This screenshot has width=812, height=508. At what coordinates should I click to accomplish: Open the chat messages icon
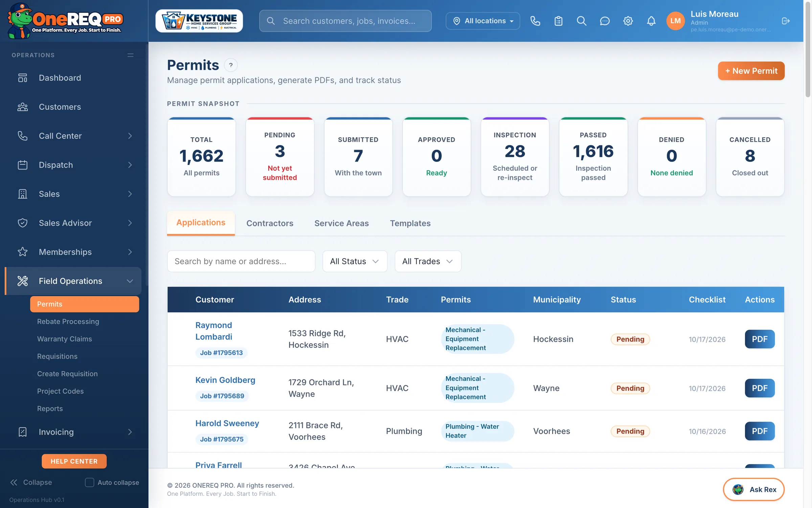(605, 21)
